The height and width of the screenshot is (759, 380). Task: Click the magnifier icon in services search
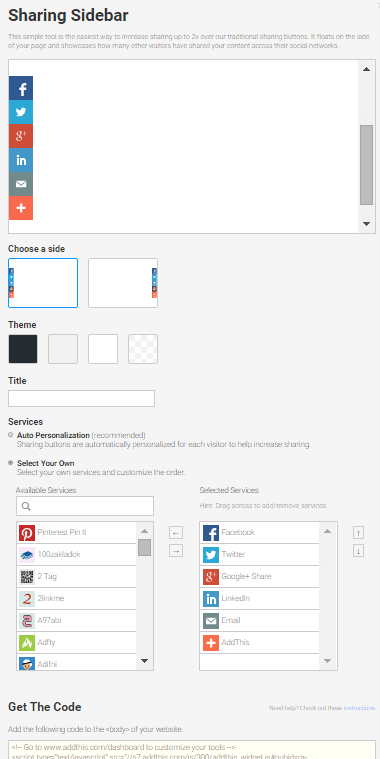[x=26, y=506]
